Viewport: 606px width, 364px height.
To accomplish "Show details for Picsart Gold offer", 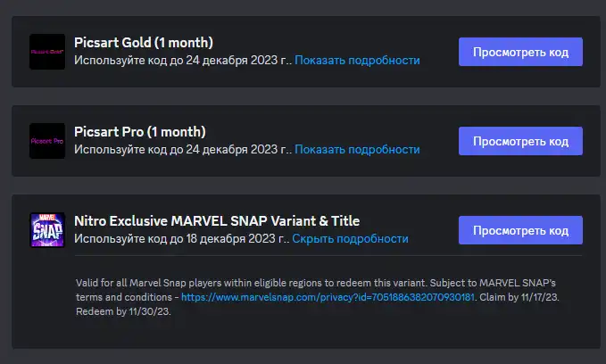I will [357, 61].
